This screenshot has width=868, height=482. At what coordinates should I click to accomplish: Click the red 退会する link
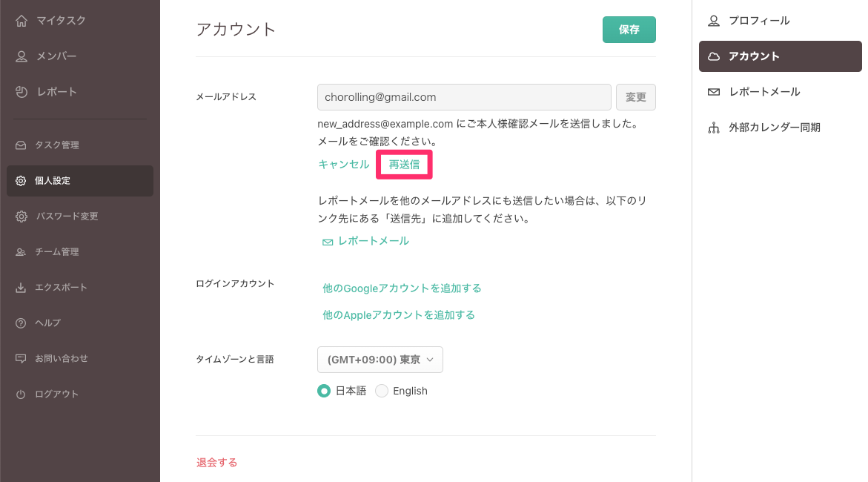[x=216, y=463]
